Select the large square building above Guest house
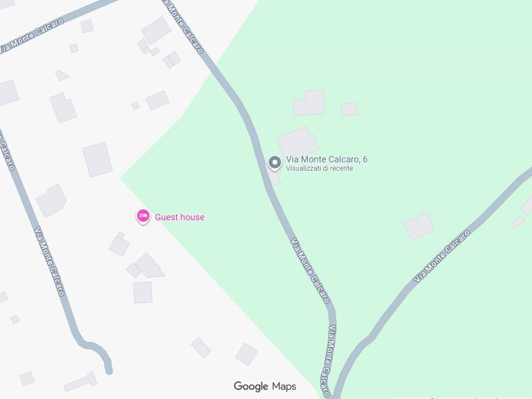Viewport: 532px width, 399px height. tap(97, 159)
